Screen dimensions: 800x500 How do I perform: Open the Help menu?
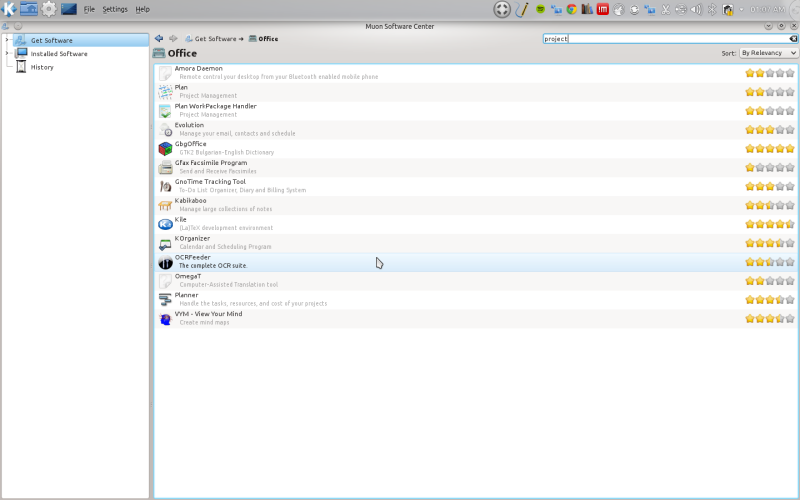click(x=142, y=9)
